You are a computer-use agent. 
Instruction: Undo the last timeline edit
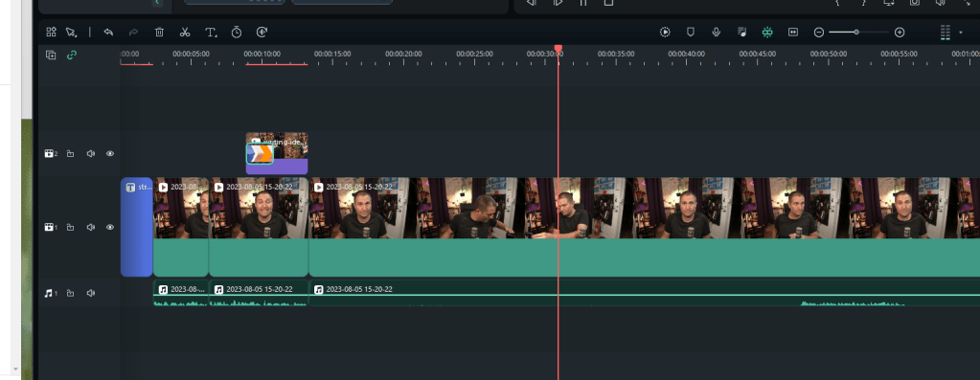click(x=108, y=32)
